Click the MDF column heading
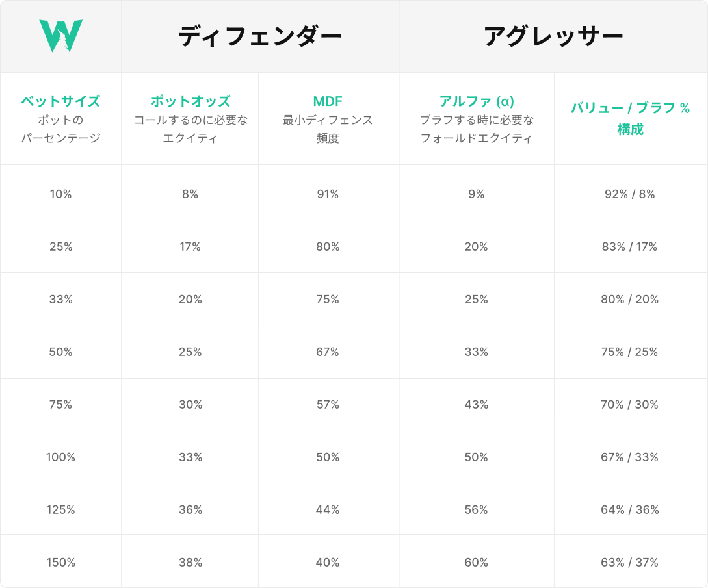Viewport: 708px width, 588px height. [328, 101]
